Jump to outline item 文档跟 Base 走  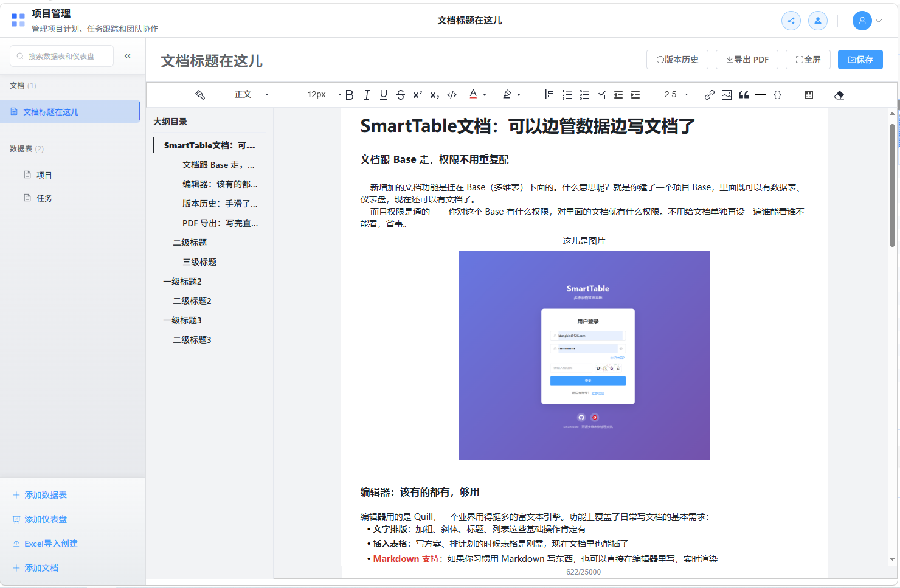tap(218, 165)
